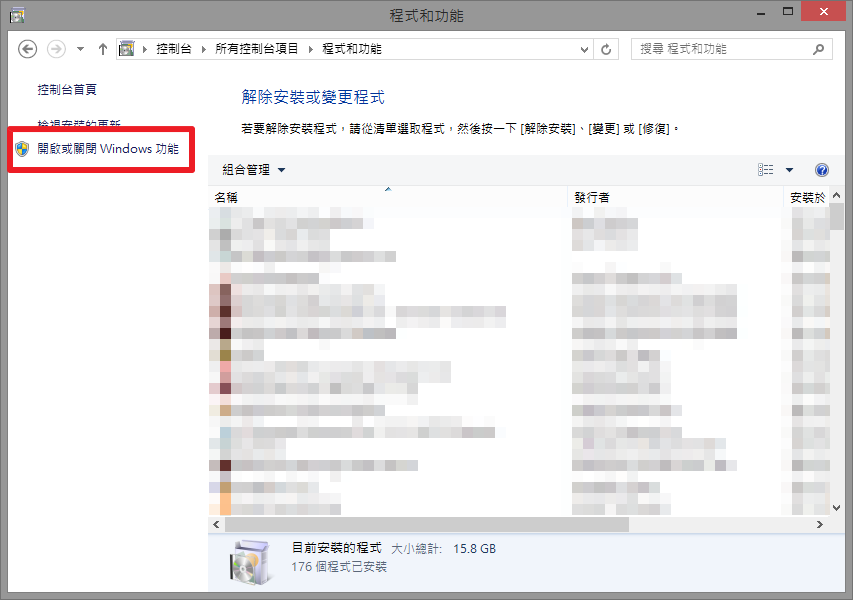853x600 pixels.
Task: Refresh the 程式和功能 list
Action: click(606, 49)
